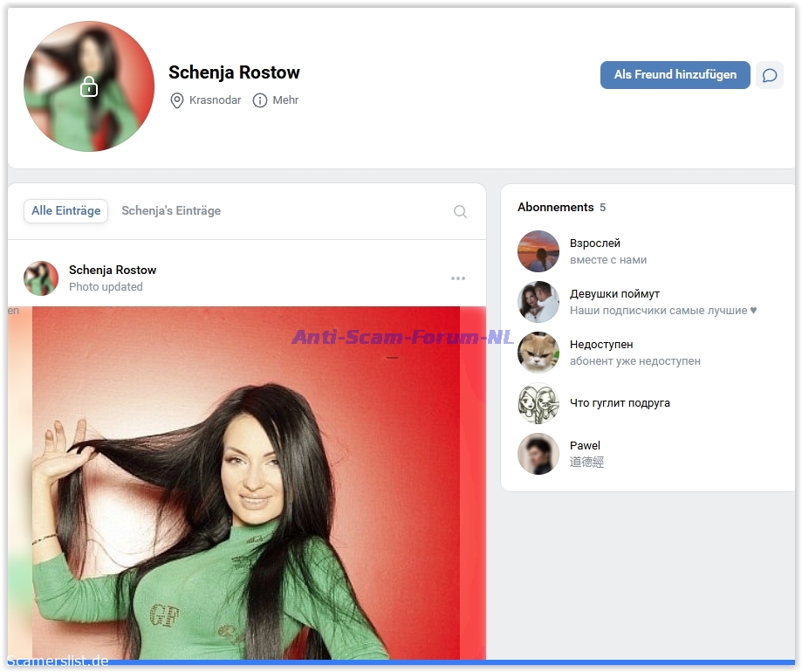Open Что гуглит подруга community

[x=620, y=403]
